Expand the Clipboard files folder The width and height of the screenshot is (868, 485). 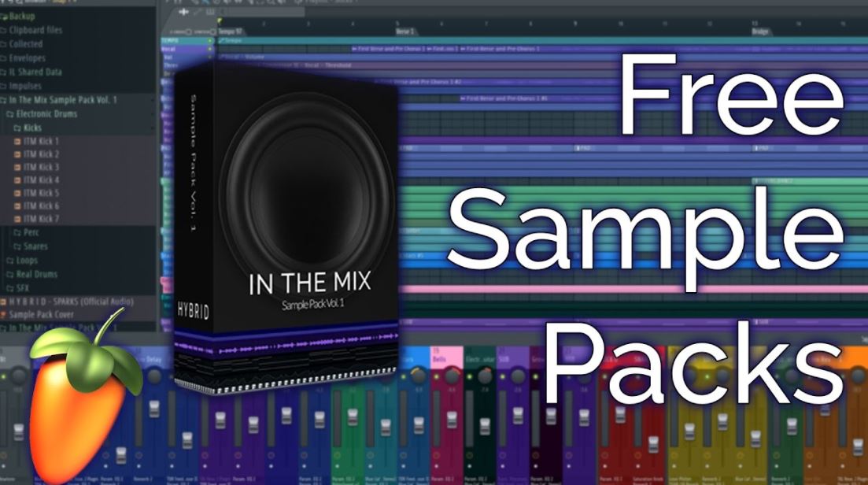point(4,31)
